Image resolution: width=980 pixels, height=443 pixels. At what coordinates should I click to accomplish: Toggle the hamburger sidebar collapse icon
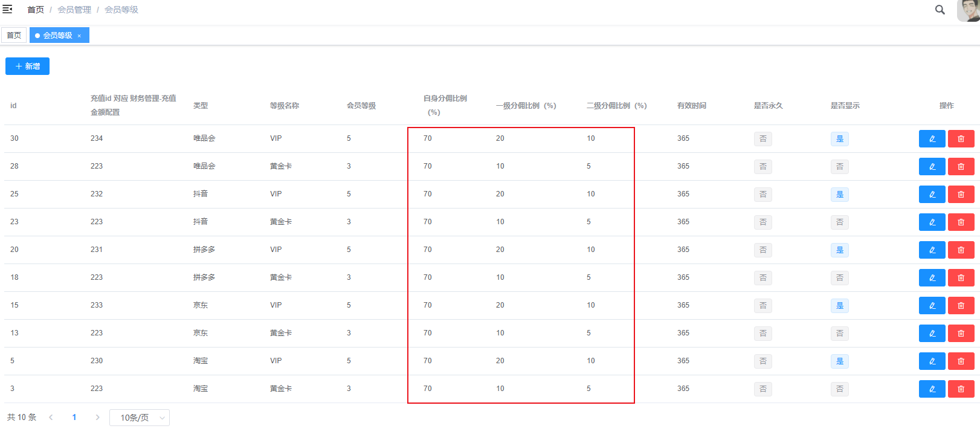[x=7, y=9]
